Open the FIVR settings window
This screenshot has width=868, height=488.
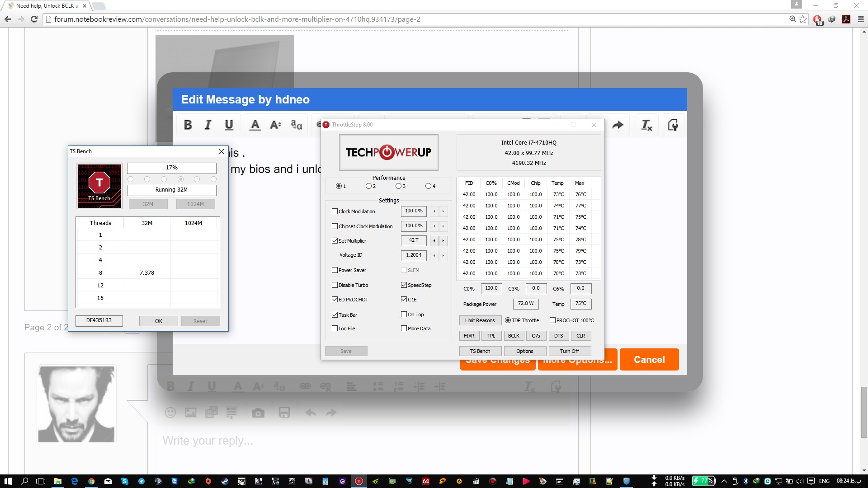(x=469, y=336)
